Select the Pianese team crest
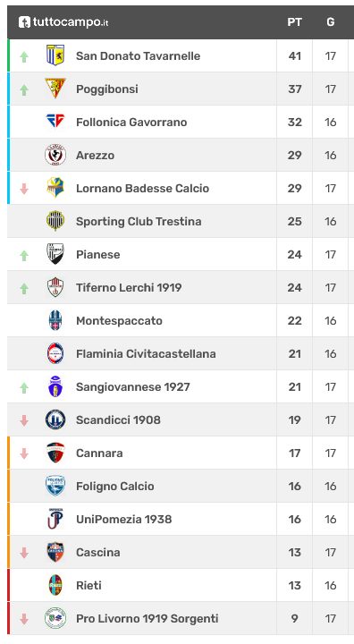This screenshot has width=354, height=644. [x=55, y=254]
